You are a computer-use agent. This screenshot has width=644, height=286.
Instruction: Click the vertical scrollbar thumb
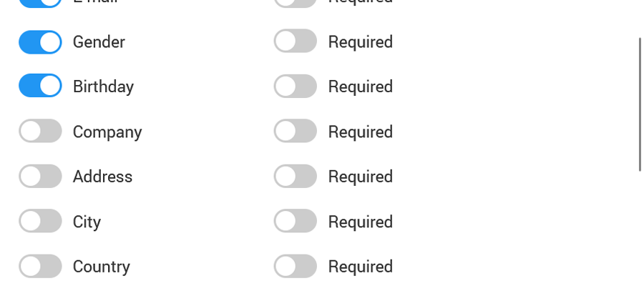point(640,104)
